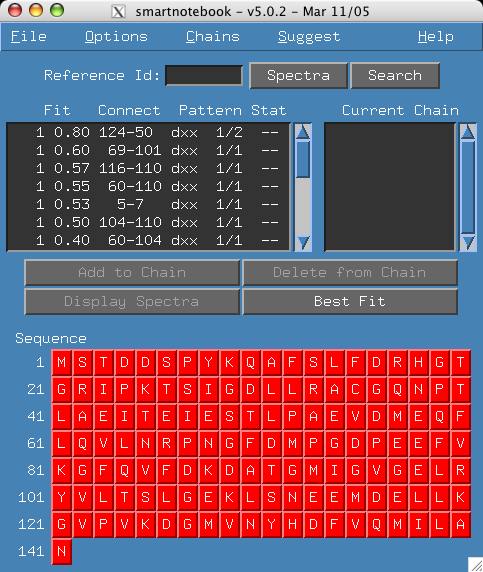
Task: Open the File menu
Action: (x=28, y=36)
